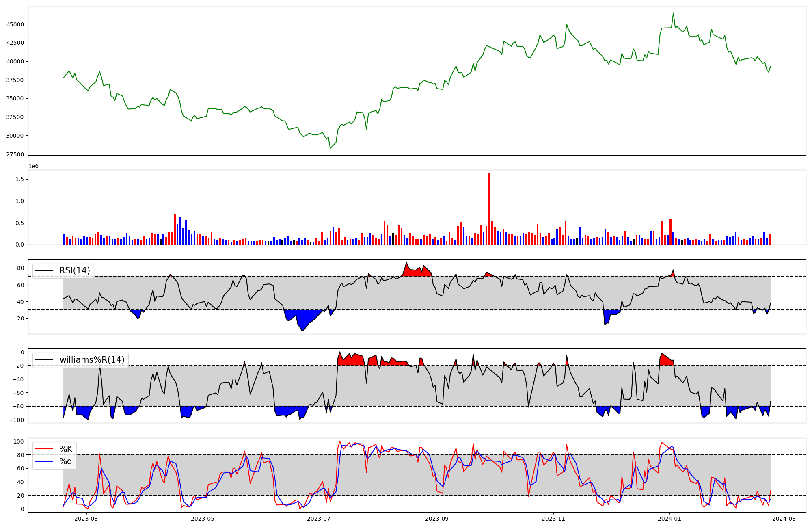
Task: Click the black RSI legend line swatch
Action: (x=44, y=270)
